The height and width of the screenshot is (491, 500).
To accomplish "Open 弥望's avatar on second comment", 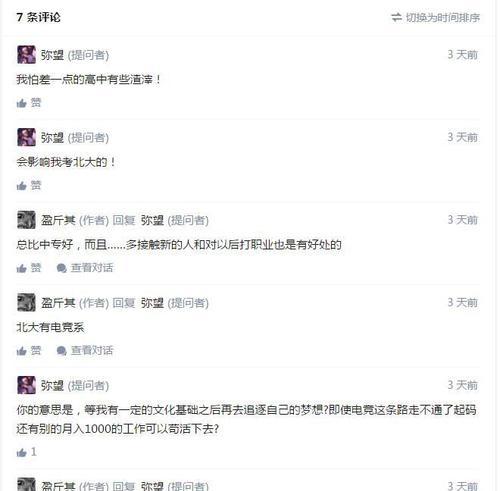I will point(26,137).
